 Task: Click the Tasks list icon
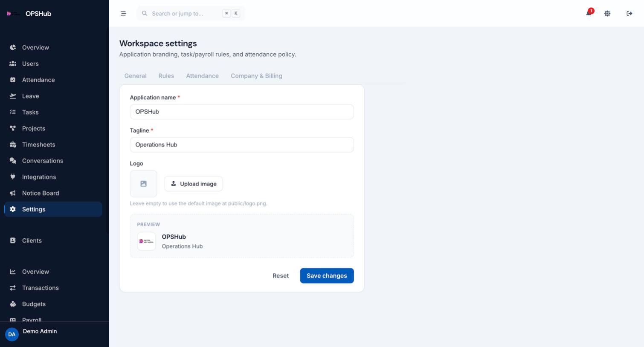[13, 112]
